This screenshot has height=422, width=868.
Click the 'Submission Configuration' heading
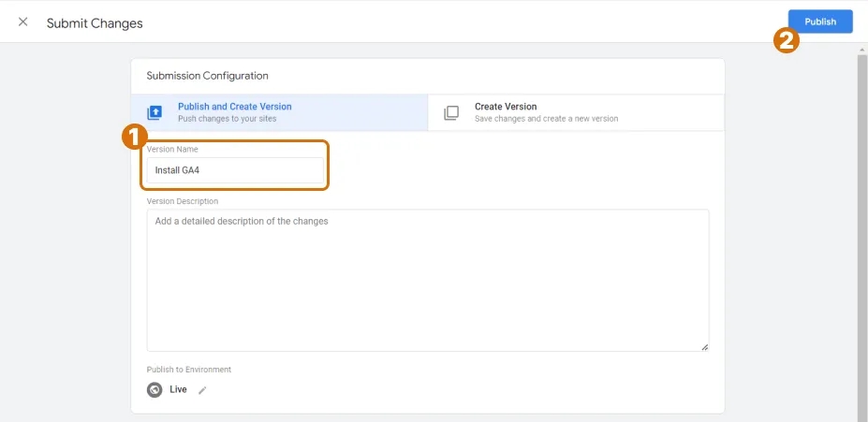208,76
